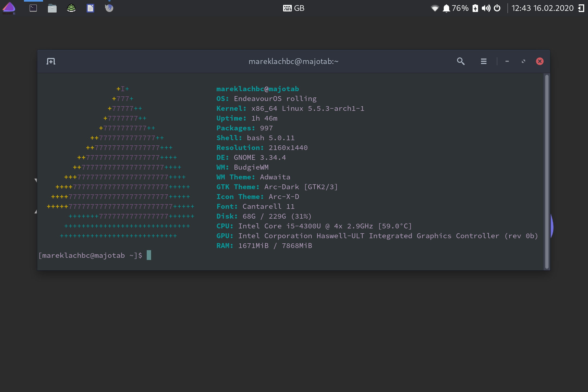Switch the GB keyboard layout indicator

coord(293,8)
